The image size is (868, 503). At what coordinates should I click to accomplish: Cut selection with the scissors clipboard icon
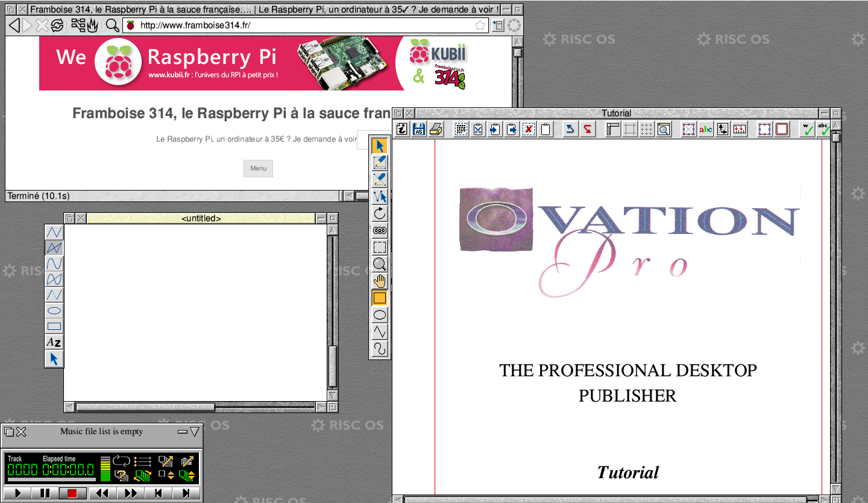pyautogui.click(x=478, y=129)
